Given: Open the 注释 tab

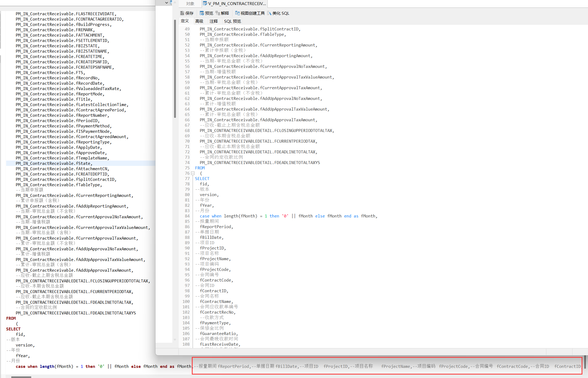Looking at the screenshot, I should [x=214, y=21].
